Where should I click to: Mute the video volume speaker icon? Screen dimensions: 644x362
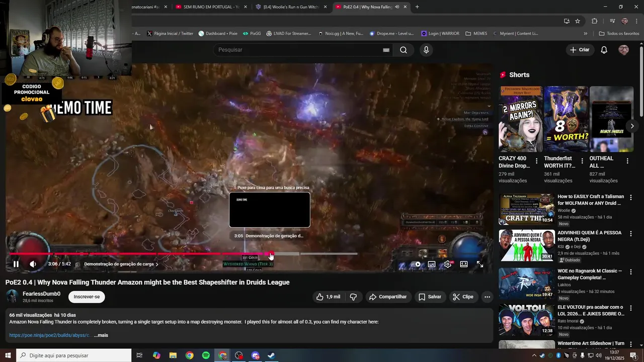click(33, 264)
